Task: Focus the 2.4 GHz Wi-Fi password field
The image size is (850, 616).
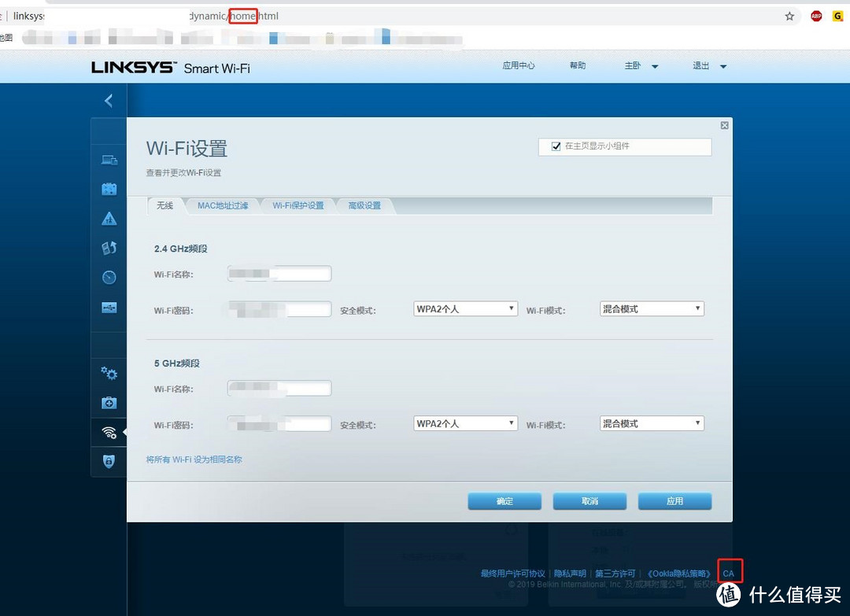Action: (x=279, y=309)
